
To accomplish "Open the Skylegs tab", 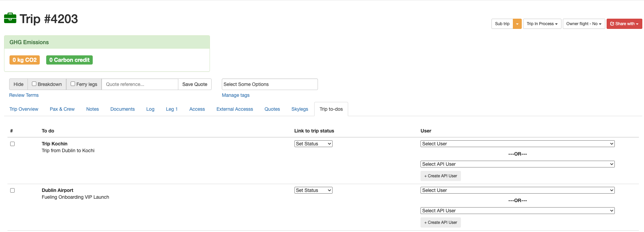I will click(300, 109).
